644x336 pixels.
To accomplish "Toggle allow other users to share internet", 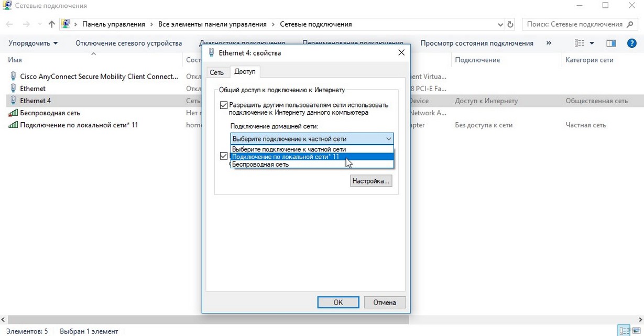I will click(x=224, y=105).
